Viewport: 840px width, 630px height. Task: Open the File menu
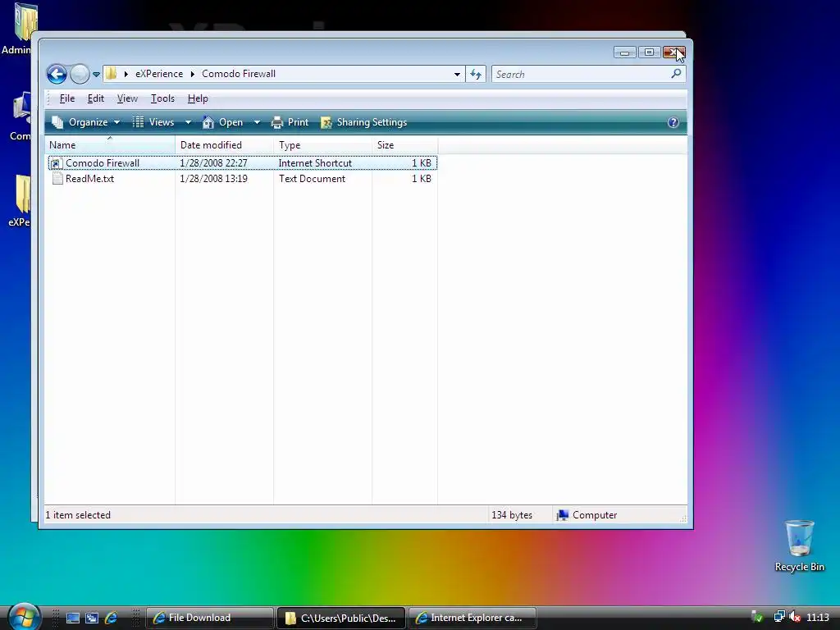[x=67, y=98]
